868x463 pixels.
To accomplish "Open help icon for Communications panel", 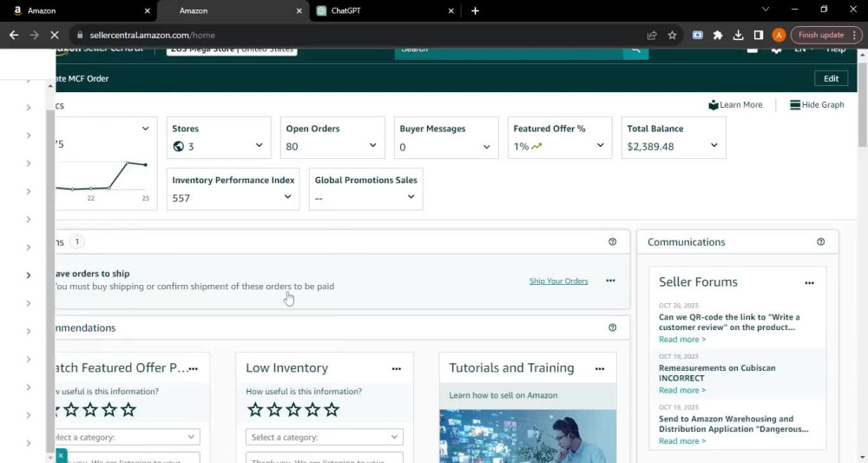I will 820,242.
